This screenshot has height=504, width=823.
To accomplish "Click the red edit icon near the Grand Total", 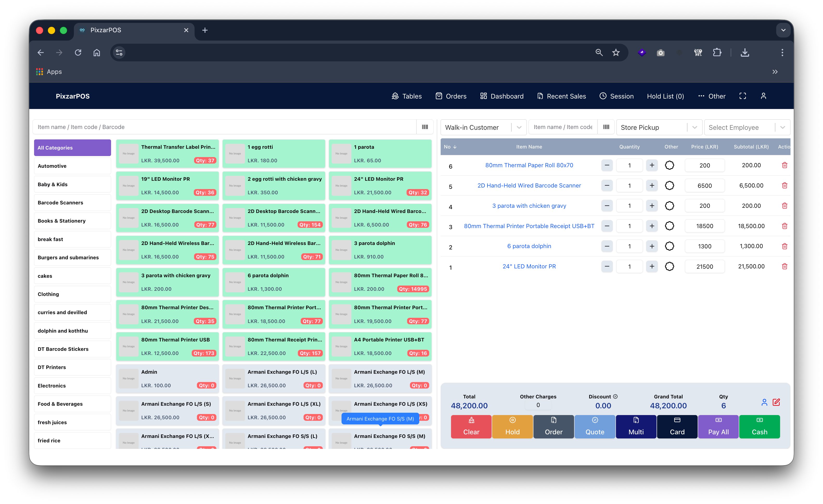I will pyautogui.click(x=777, y=403).
